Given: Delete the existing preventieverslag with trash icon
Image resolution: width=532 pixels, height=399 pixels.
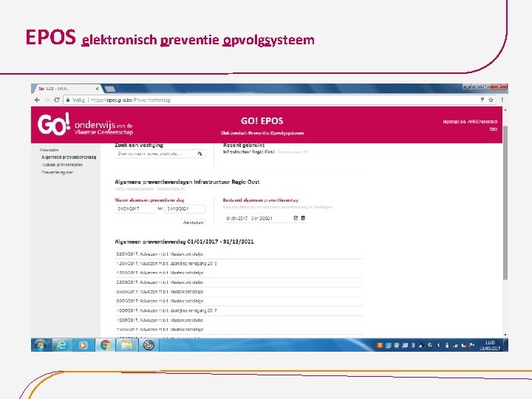Looking at the screenshot, I should [303, 218].
